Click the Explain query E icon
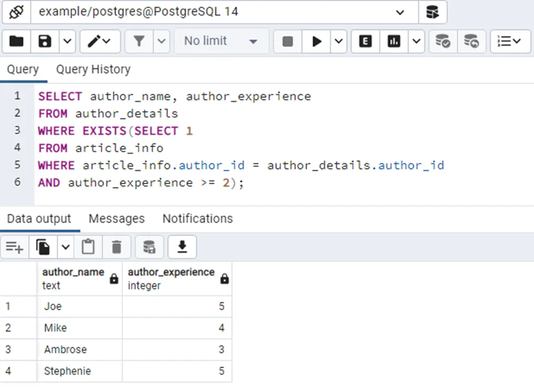The width and height of the screenshot is (534, 392). (x=365, y=41)
